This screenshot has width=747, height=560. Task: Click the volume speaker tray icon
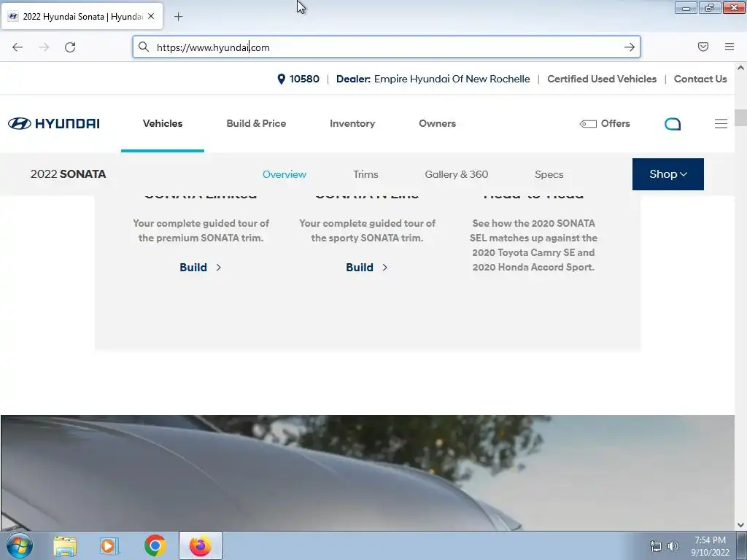pos(673,546)
